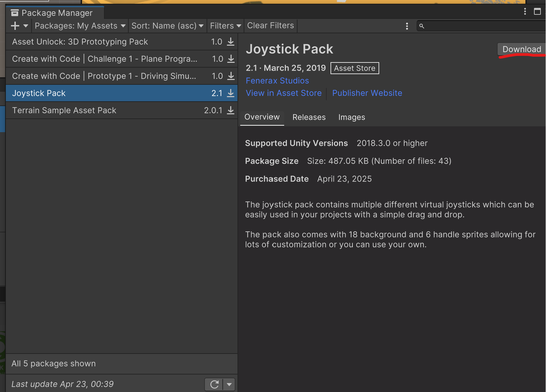Click the package search field
The width and height of the screenshot is (546, 392).
click(x=481, y=26)
